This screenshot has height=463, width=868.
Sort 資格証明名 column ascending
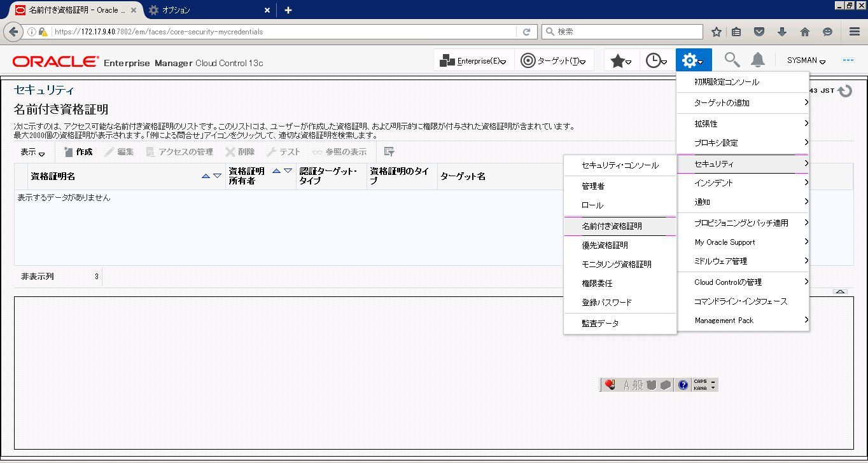tap(206, 176)
